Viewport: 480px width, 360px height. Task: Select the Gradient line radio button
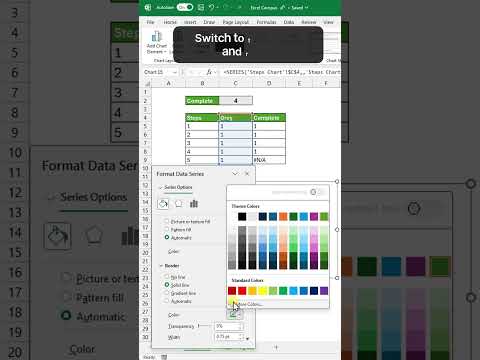[167, 293]
